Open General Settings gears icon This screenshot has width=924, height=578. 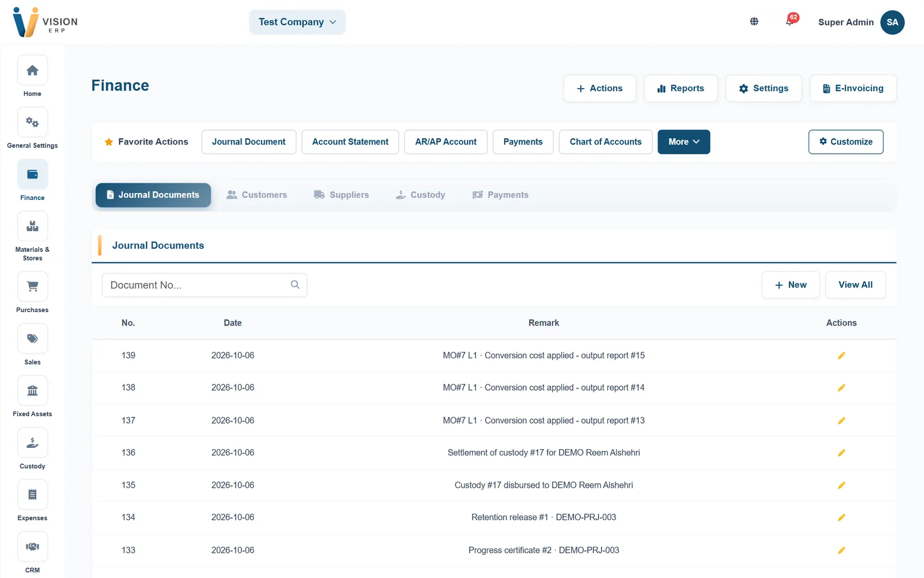[x=32, y=123]
